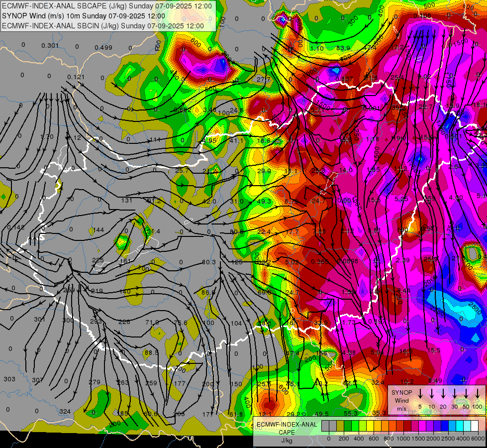Click the map value '41.1'
This screenshot has height=448, width=487.
[237, 141]
